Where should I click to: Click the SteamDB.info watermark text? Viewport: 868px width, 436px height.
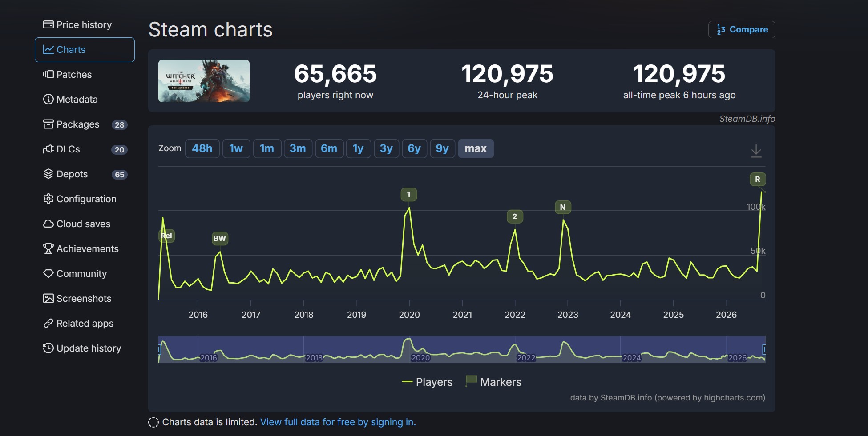(x=747, y=119)
